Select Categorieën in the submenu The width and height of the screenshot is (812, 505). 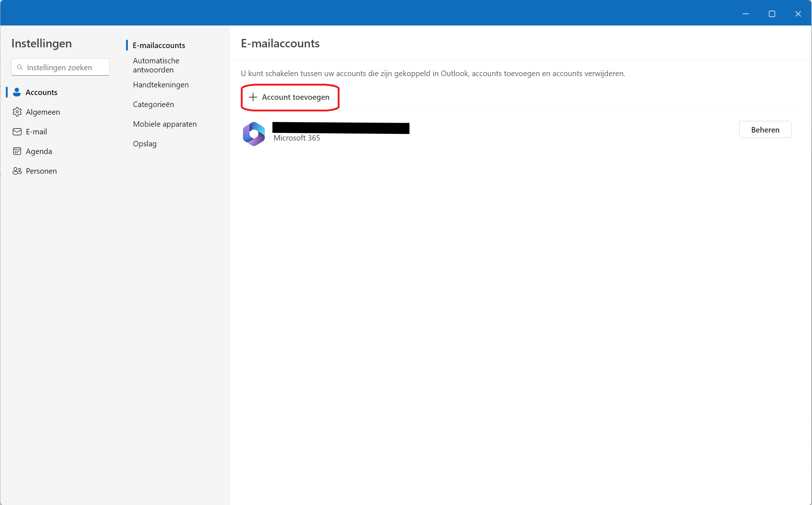(153, 104)
